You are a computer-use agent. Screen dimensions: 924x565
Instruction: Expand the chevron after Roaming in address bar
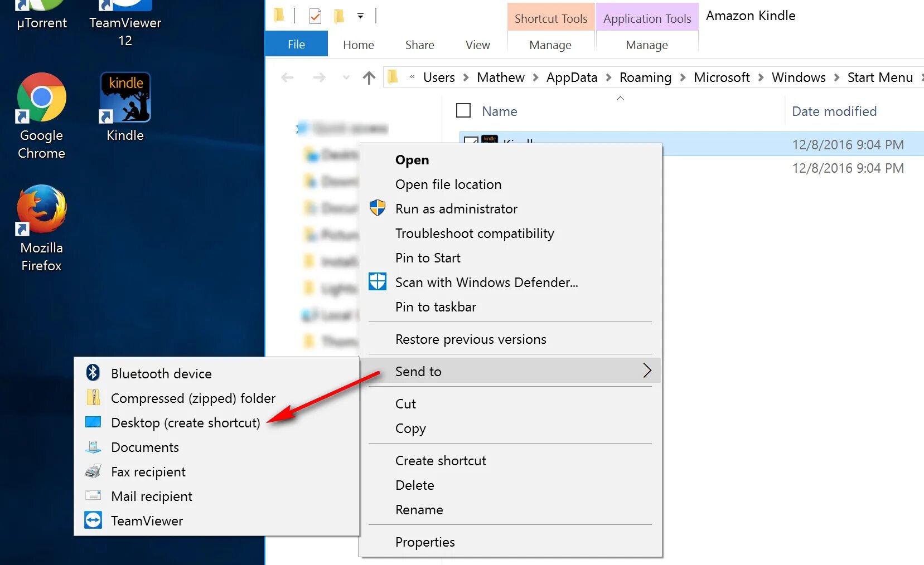pos(683,77)
